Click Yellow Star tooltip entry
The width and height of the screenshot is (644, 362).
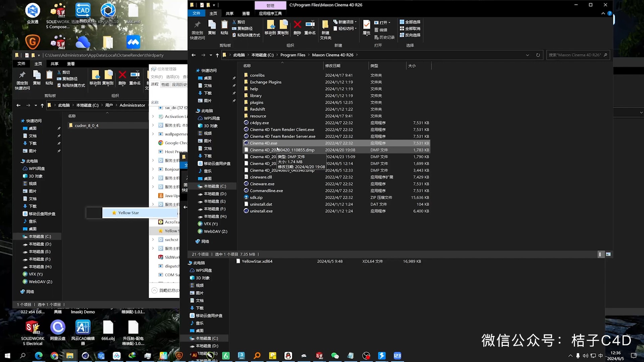tap(140, 213)
